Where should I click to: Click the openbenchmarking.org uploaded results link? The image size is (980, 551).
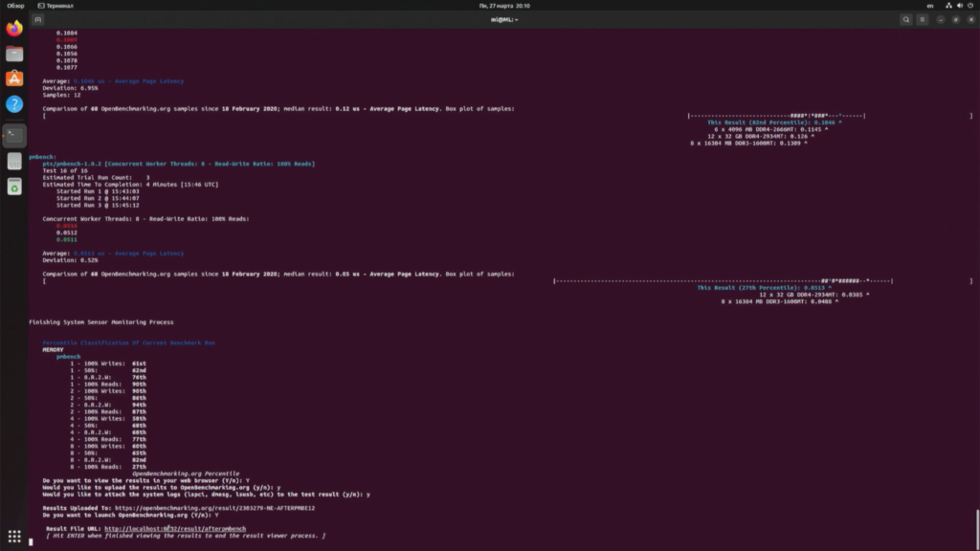(x=215, y=507)
